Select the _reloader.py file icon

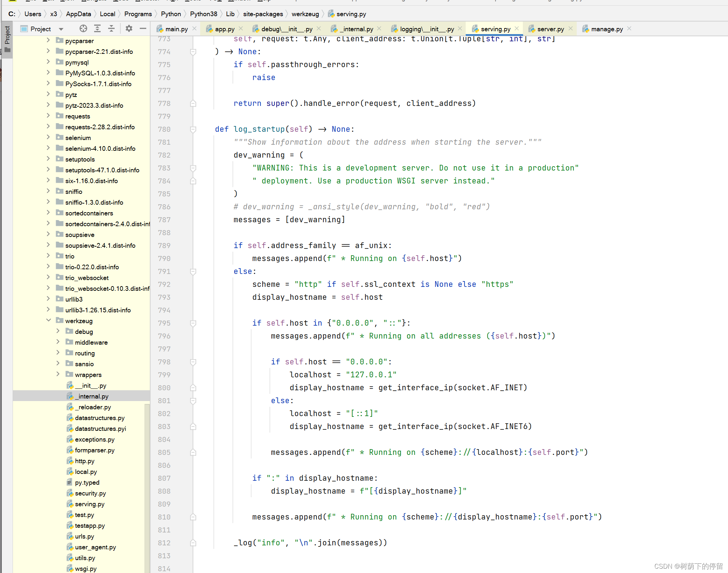tap(70, 407)
